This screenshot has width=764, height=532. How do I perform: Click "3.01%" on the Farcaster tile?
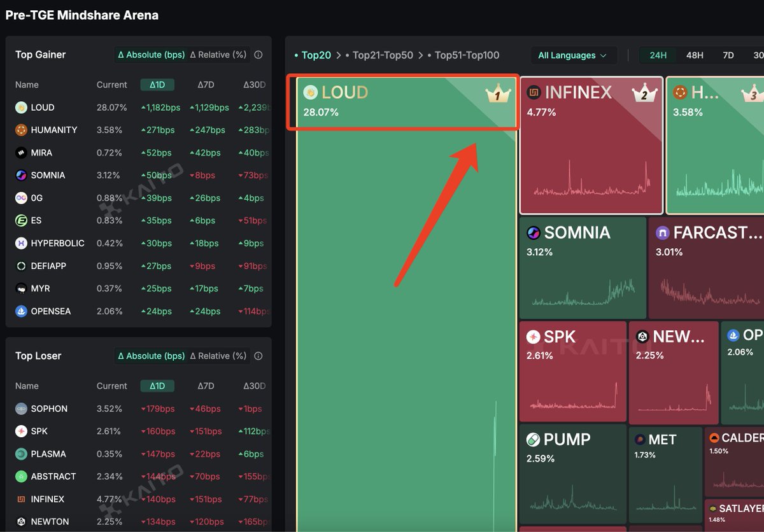point(669,252)
